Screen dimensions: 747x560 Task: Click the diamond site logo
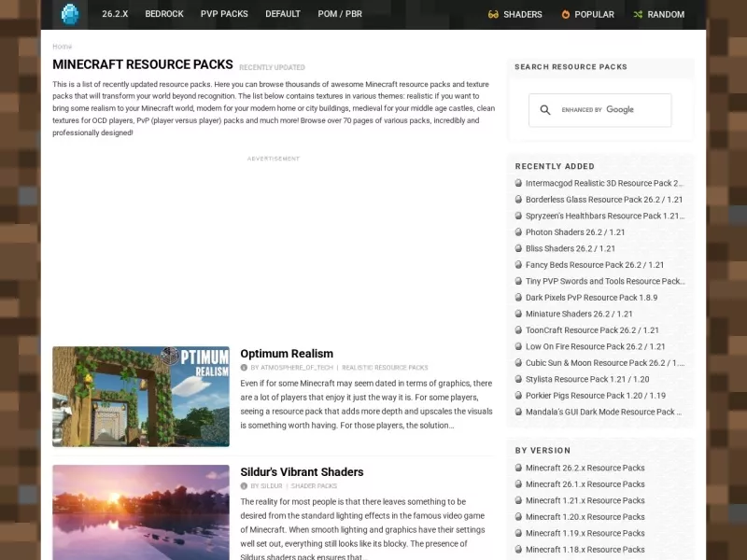(70, 14)
